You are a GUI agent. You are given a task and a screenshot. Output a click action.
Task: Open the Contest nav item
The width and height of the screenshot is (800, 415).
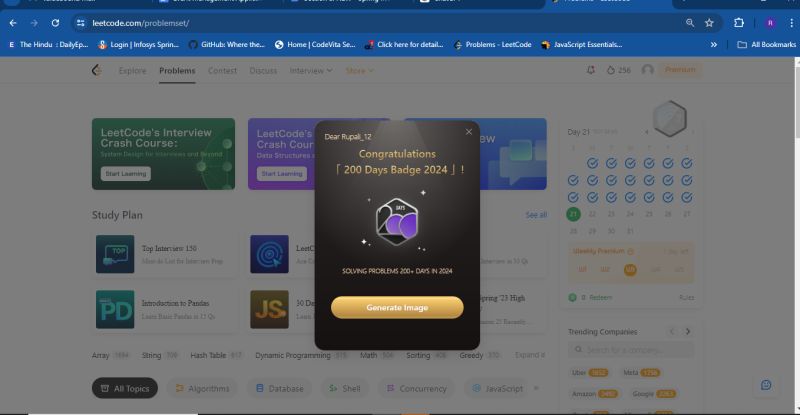222,70
